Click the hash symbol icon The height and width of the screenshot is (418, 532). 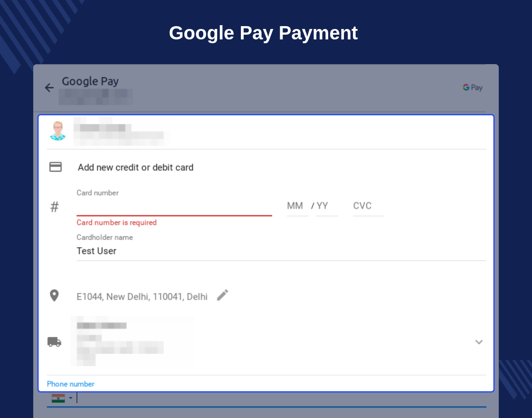55,207
